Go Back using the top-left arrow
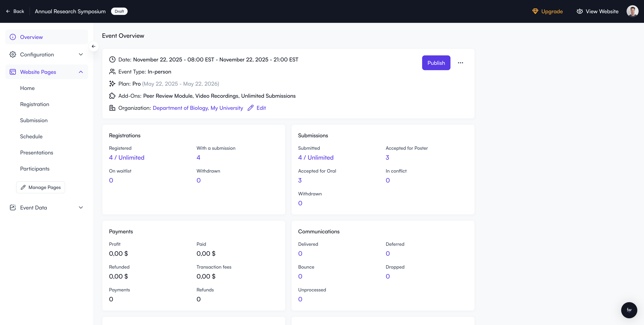The height and width of the screenshot is (325, 644). pos(8,11)
